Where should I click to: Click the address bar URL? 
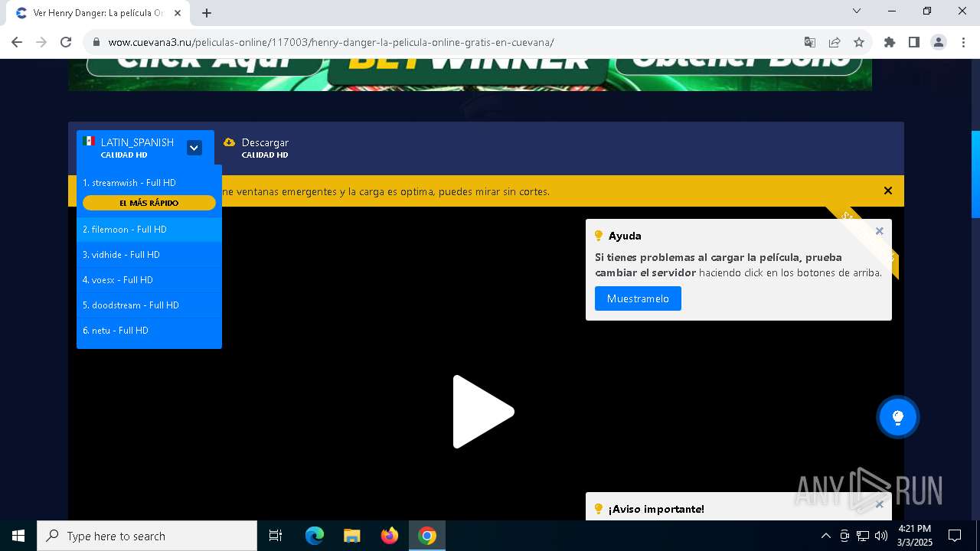pos(331,42)
